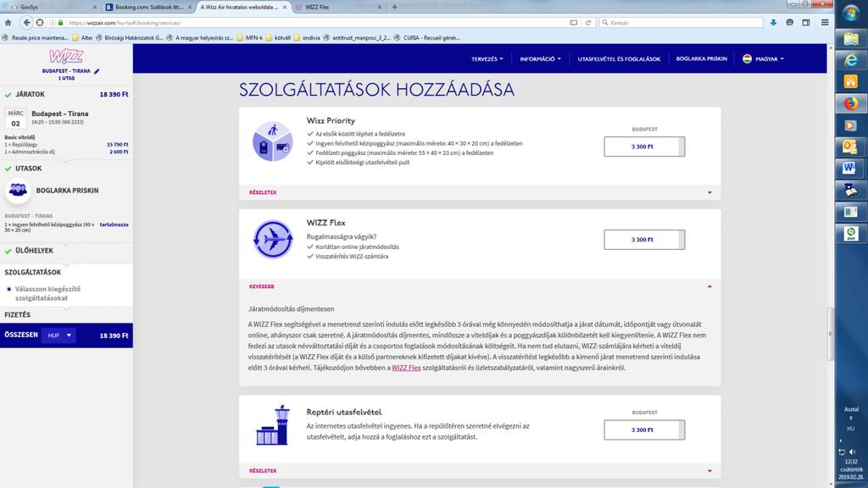Viewport: 868px width, 488px height.
Task: Expand Wizz Priority details arrow
Action: 709,192
